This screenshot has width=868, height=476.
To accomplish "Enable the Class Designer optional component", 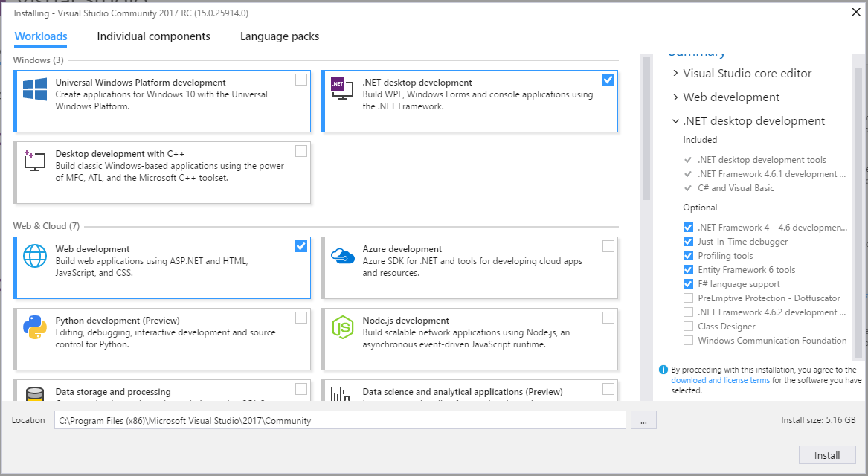I will tap(689, 327).
